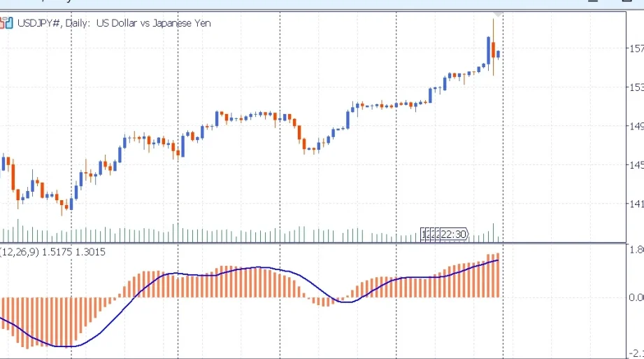This screenshot has width=644, height=359.
Task: Click the tallest green volume bar at right
Action: coord(493,232)
